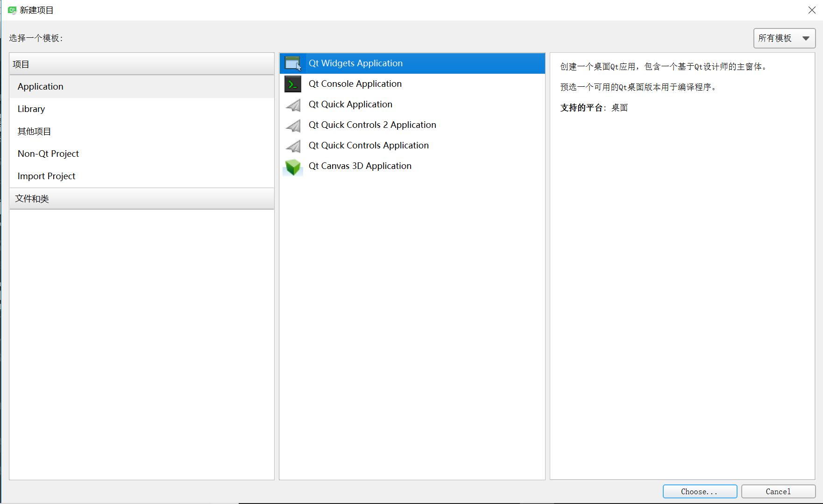Click the Qt Quick Application paper plane icon
Viewport: 823px width, 504px height.
click(293, 105)
